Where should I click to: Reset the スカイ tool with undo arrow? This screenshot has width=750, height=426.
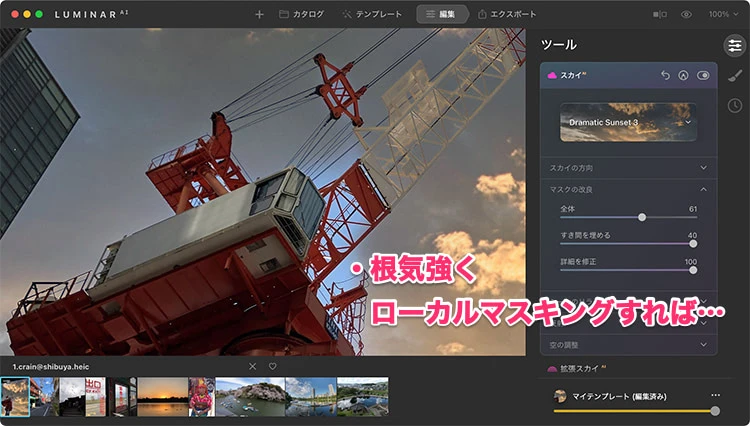pyautogui.click(x=666, y=75)
